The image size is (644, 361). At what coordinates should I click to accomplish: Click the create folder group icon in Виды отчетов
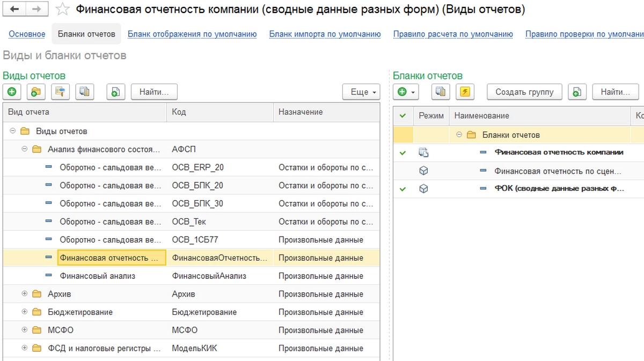coord(36,92)
